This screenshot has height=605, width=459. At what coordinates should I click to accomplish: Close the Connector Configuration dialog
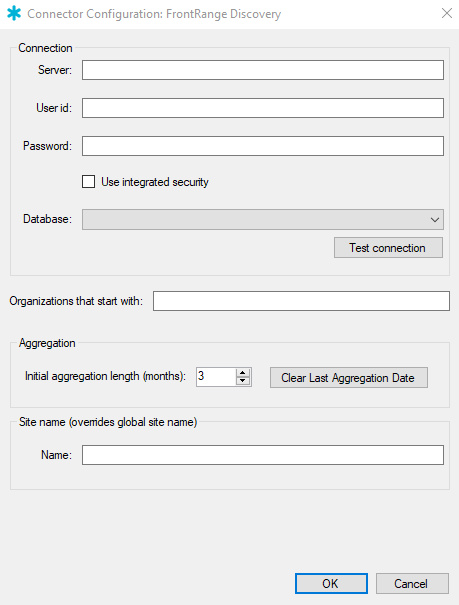[x=447, y=14]
